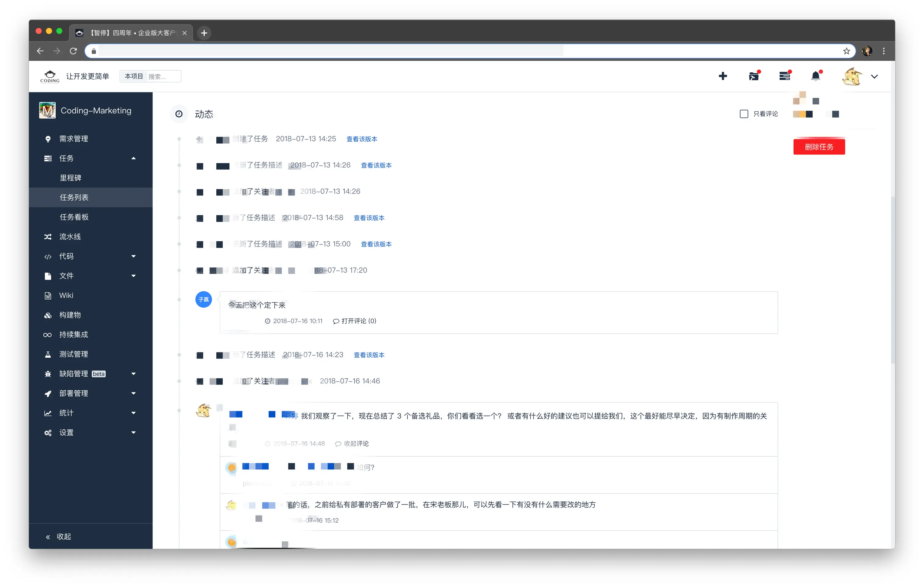Expand the 代码 sidebar section

[x=134, y=256]
